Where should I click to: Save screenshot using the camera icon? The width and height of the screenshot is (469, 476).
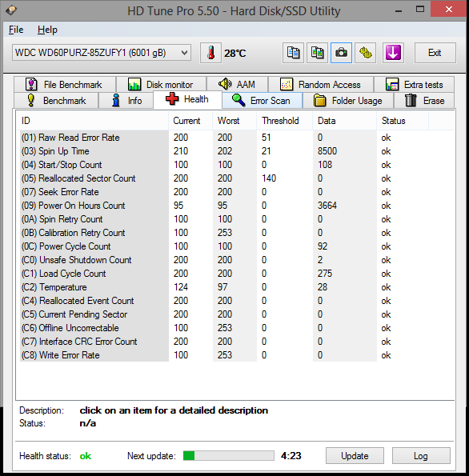coord(341,53)
